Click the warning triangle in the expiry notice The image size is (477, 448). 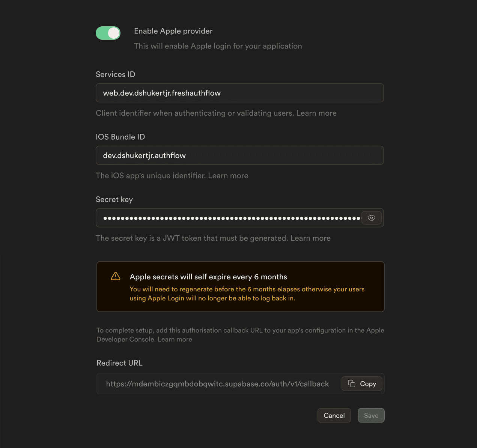116,276
